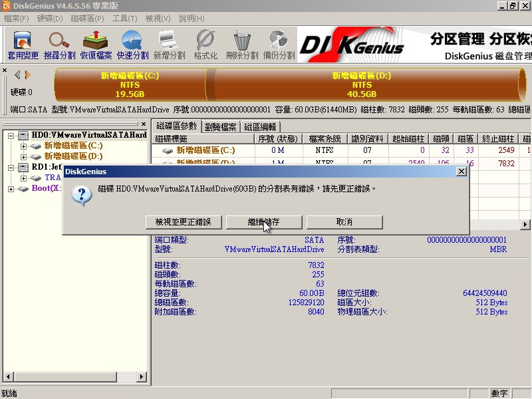Expand the 新增磁碟區(C:) tree node
This screenshot has height=399, width=532.
tap(24, 146)
